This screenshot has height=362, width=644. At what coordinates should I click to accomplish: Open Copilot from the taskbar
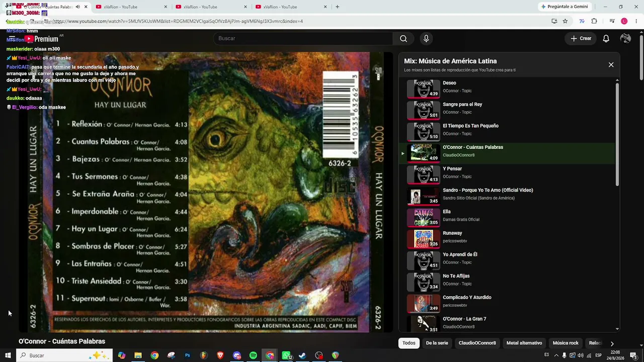pos(122,355)
